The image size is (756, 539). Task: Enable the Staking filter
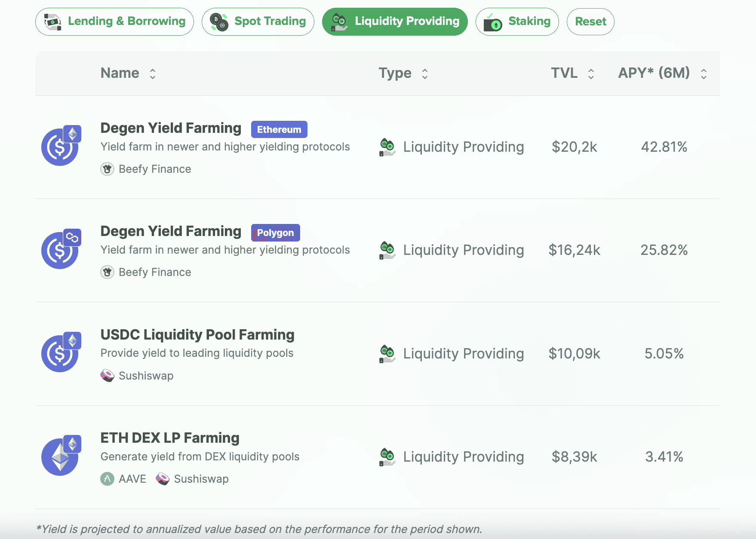517,21
